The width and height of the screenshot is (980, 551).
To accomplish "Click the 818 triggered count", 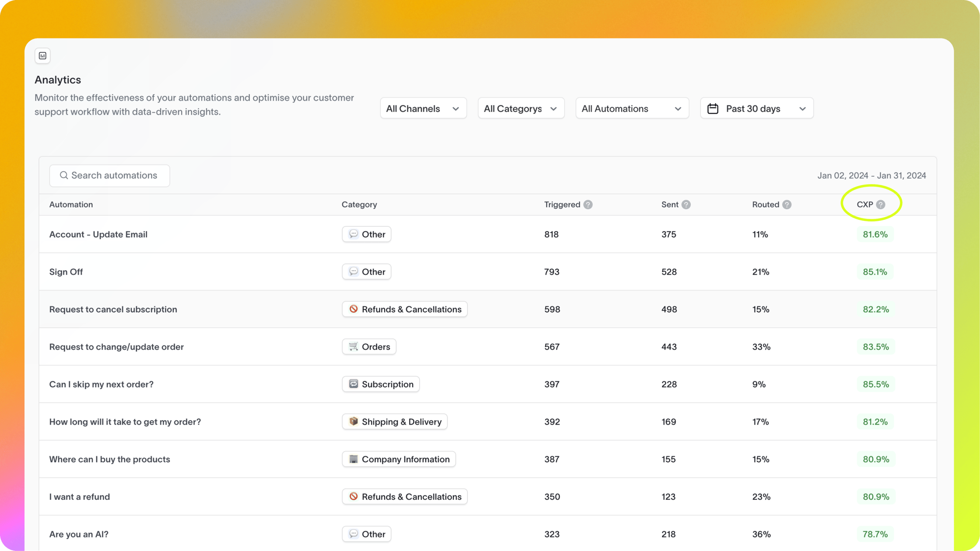I will point(551,234).
